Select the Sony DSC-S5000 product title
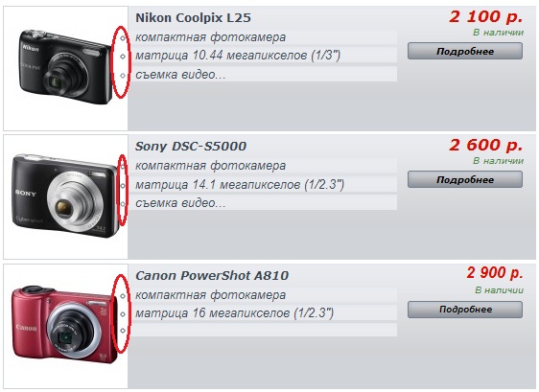The height and width of the screenshot is (392, 539). tap(191, 147)
